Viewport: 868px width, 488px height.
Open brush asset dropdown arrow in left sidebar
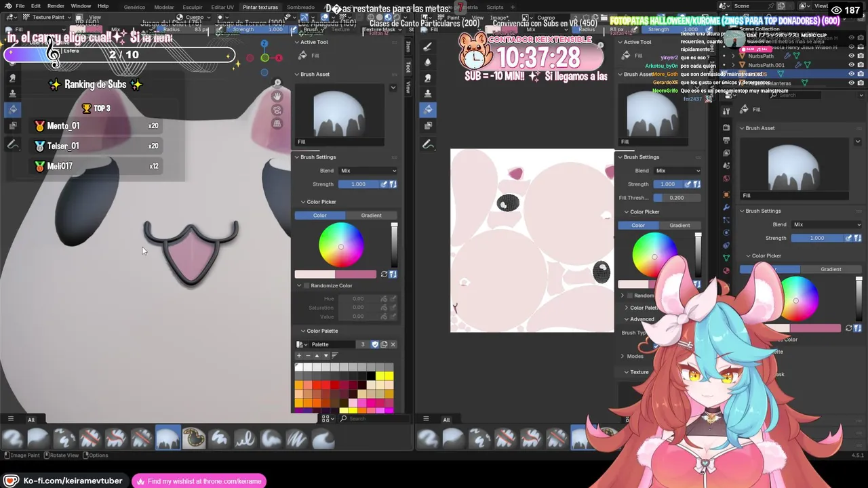(x=393, y=87)
